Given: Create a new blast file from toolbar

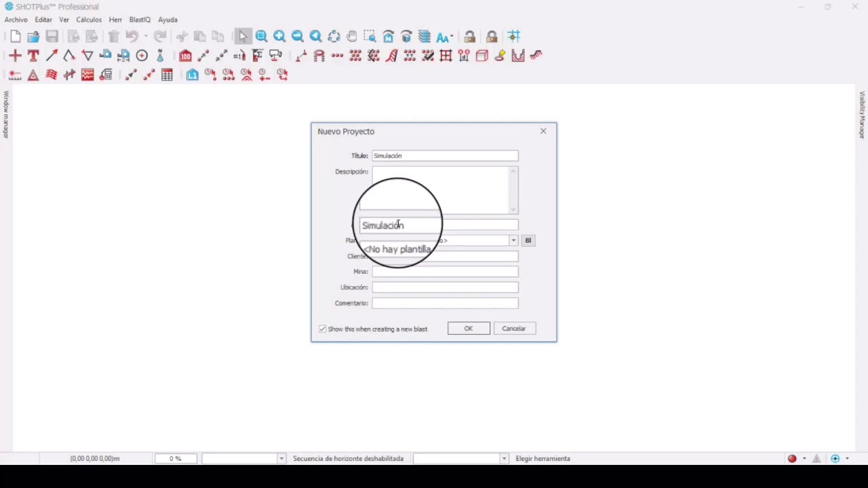Looking at the screenshot, I should coord(15,37).
